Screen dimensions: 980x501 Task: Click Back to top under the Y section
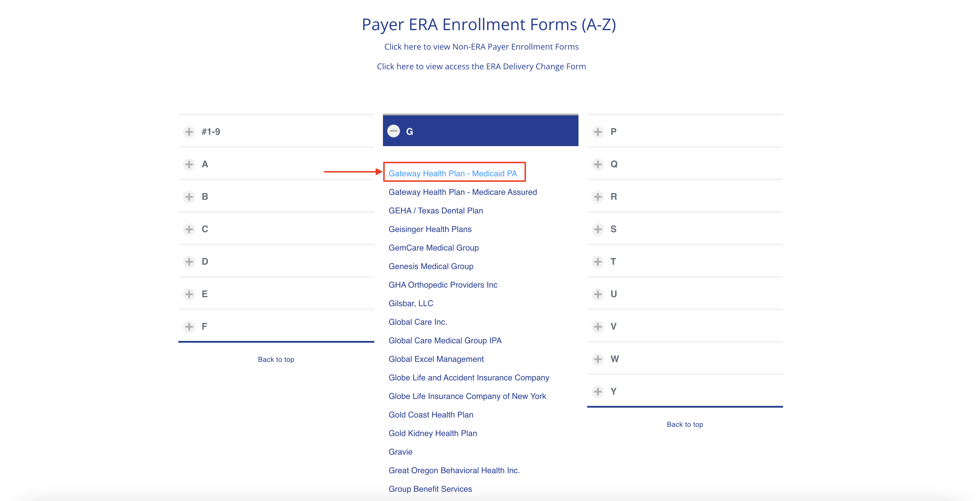click(685, 424)
